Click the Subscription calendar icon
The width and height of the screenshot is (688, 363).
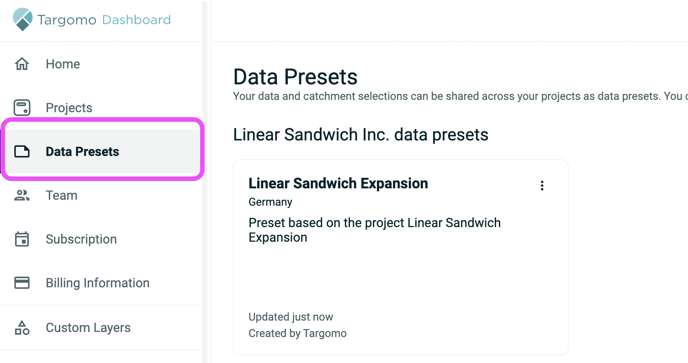click(22, 239)
